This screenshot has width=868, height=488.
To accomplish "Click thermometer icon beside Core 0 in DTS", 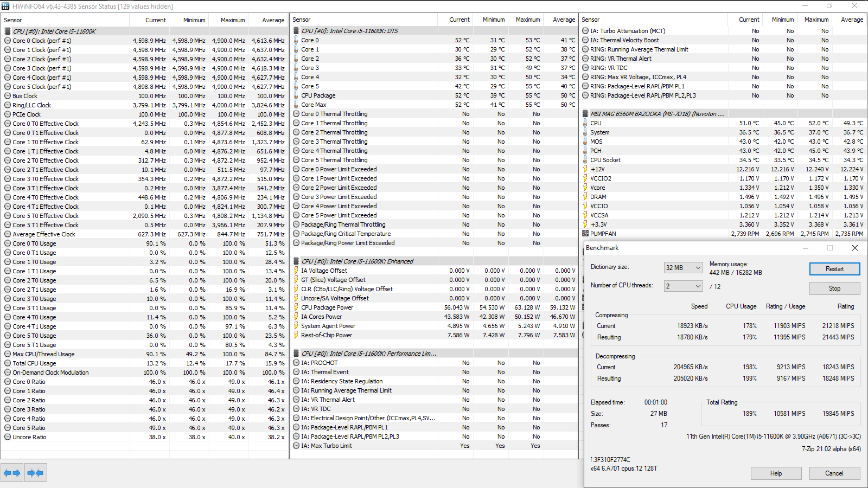I will (296, 40).
